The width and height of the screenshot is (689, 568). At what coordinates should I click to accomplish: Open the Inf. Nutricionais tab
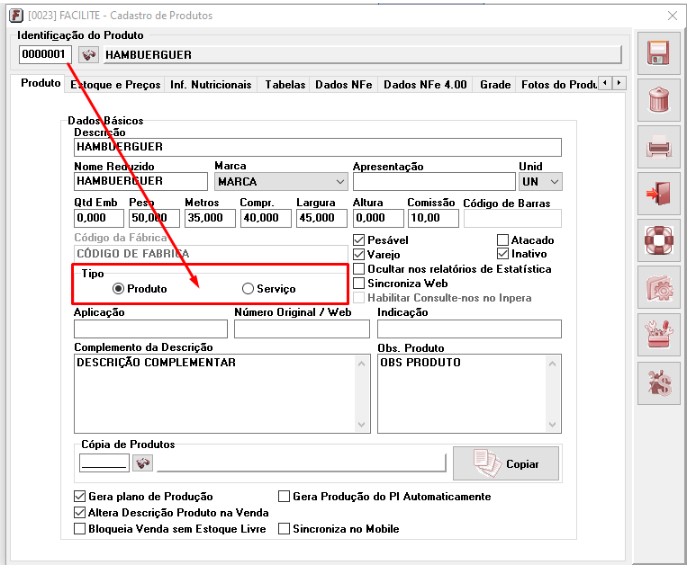(x=211, y=84)
